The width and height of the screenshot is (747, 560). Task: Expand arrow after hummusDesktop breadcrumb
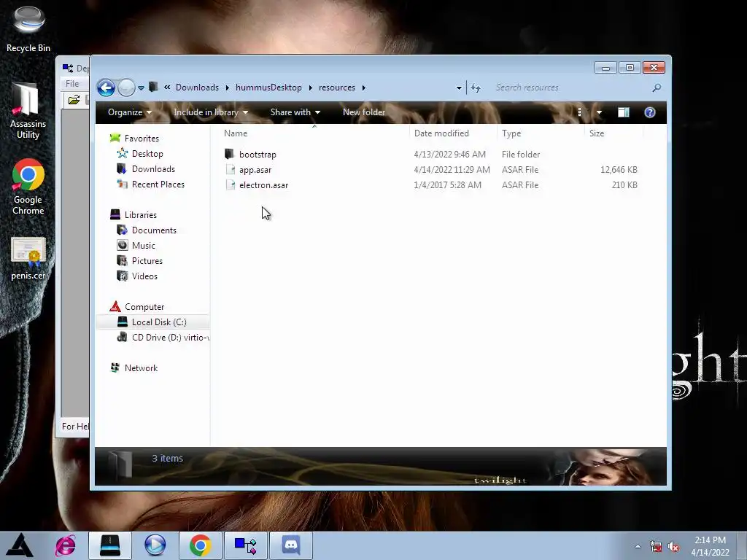[310, 87]
